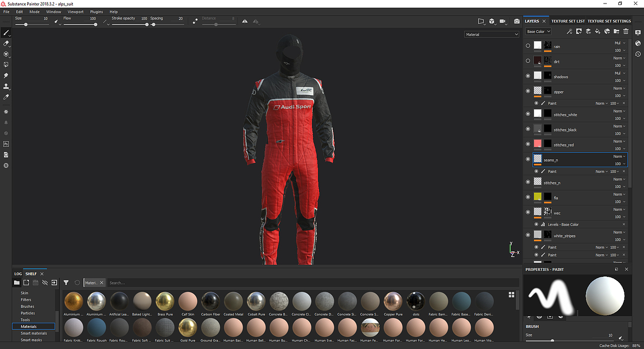Select Particles shelf category
The image size is (644, 349).
[28, 313]
